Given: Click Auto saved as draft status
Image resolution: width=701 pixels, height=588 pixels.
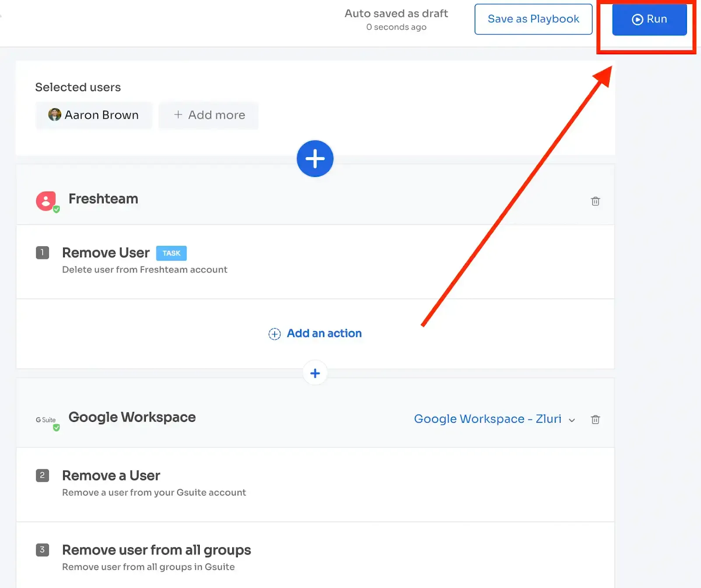Looking at the screenshot, I should pos(396,14).
